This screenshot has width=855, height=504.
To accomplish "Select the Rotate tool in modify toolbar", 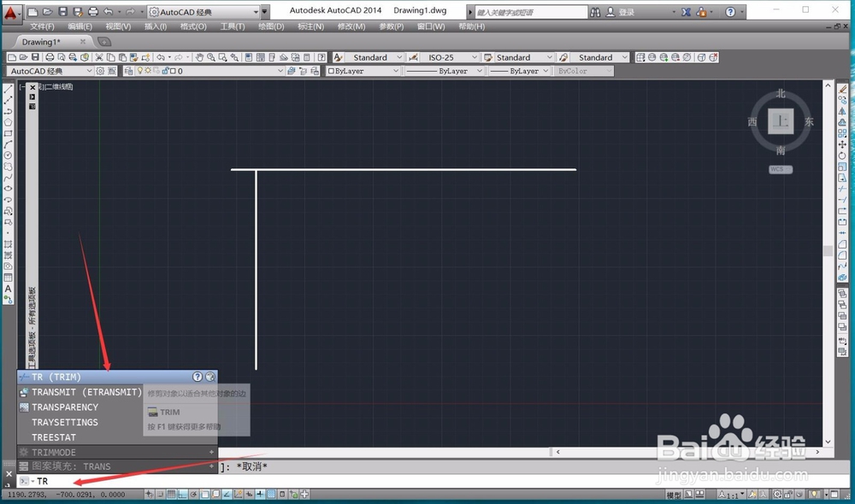I will [842, 155].
